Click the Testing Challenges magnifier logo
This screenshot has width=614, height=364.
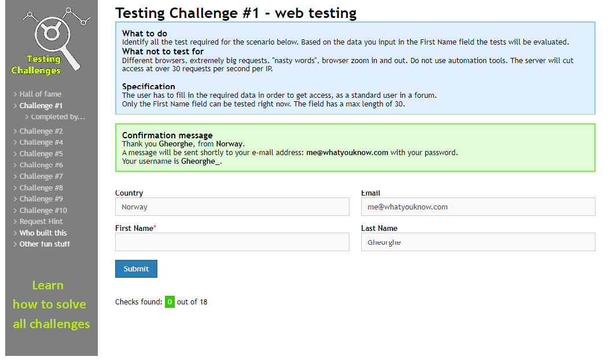coord(51,35)
